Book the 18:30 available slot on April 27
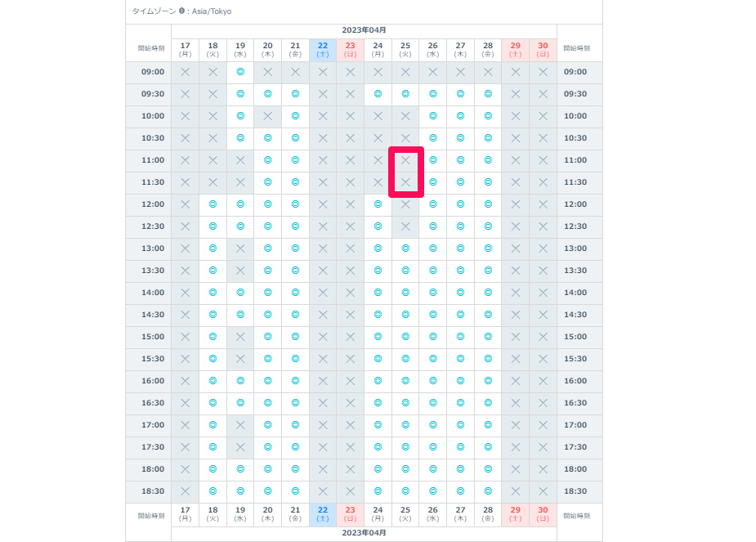 (x=460, y=491)
